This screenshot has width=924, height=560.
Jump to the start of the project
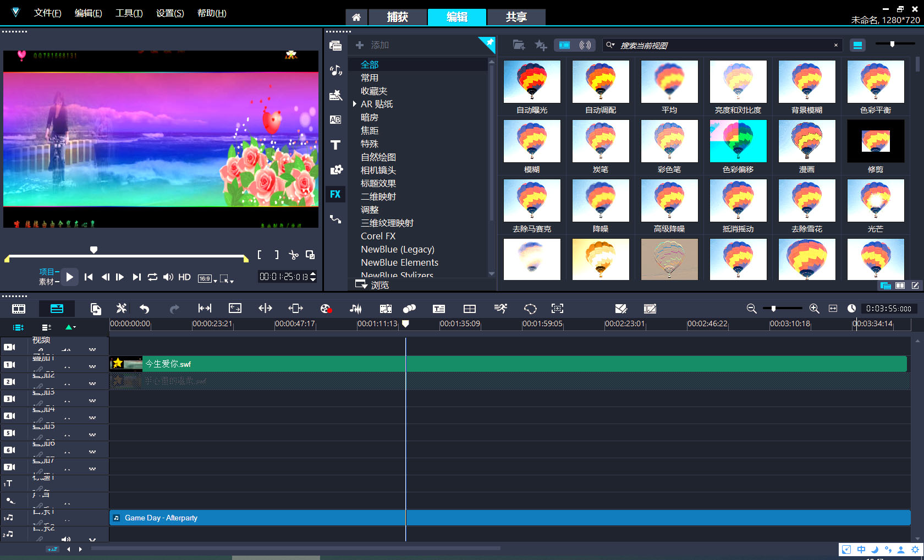[89, 277]
